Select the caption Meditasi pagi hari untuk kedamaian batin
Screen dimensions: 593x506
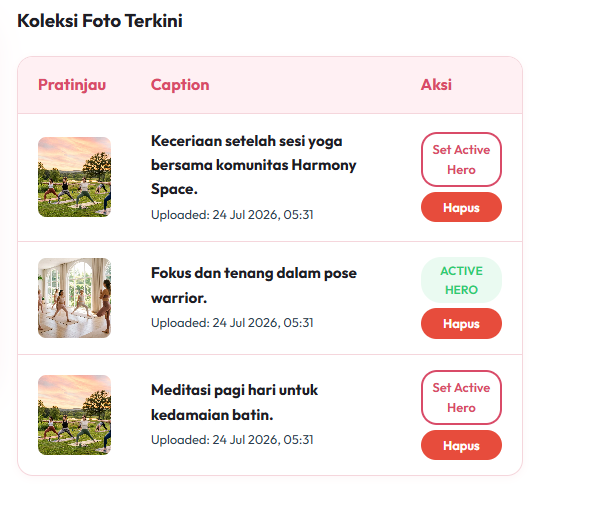coord(234,402)
